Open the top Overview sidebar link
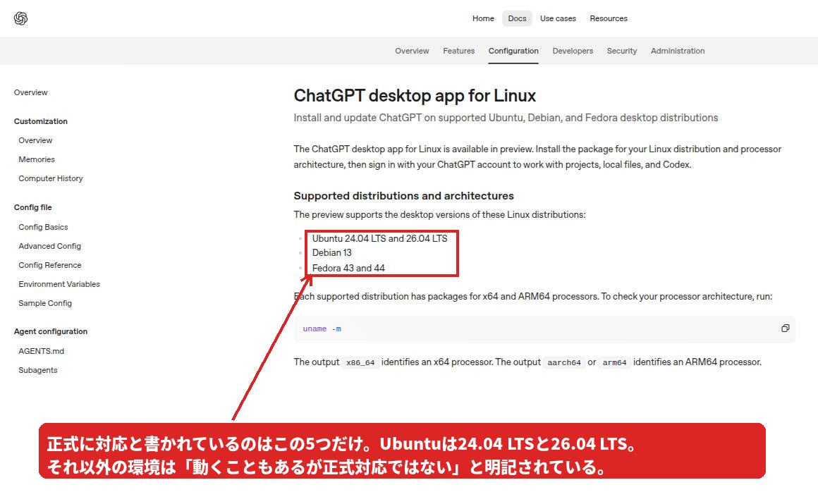This screenshot has width=818, height=504. [31, 92]
